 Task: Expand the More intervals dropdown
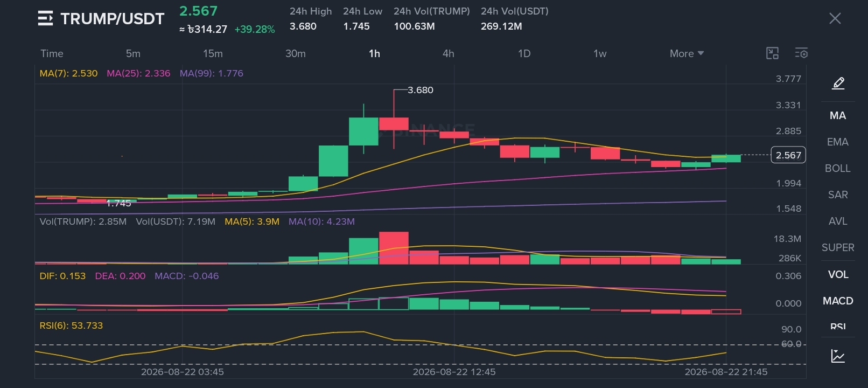[687, 53]
